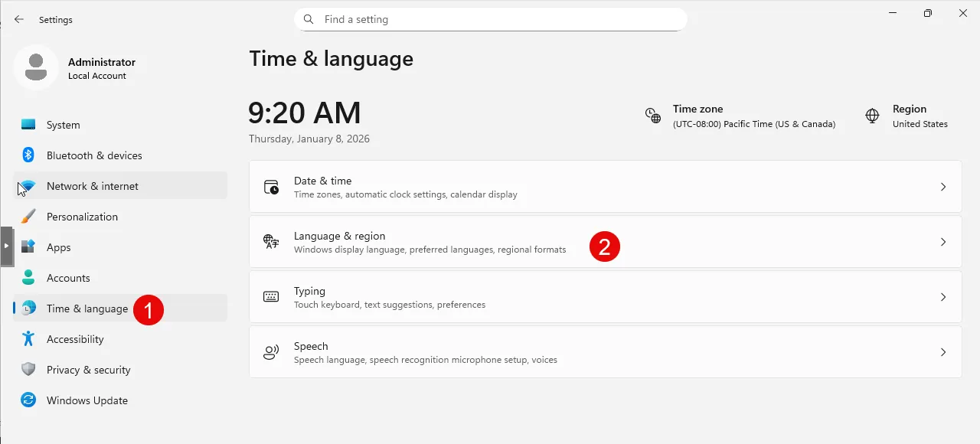The image size is (980, 444).
Task: Expand Date & time using its chevron
Action: (x=943, y=187)
